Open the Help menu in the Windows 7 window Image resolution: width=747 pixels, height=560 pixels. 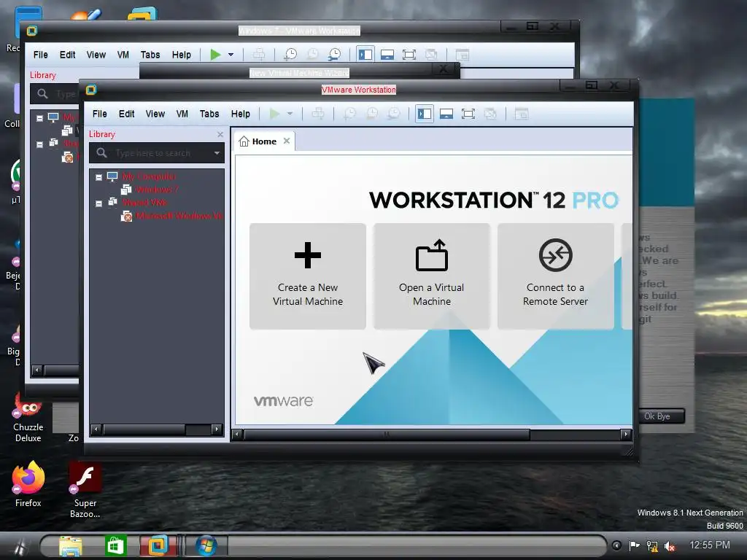(182, 55)
